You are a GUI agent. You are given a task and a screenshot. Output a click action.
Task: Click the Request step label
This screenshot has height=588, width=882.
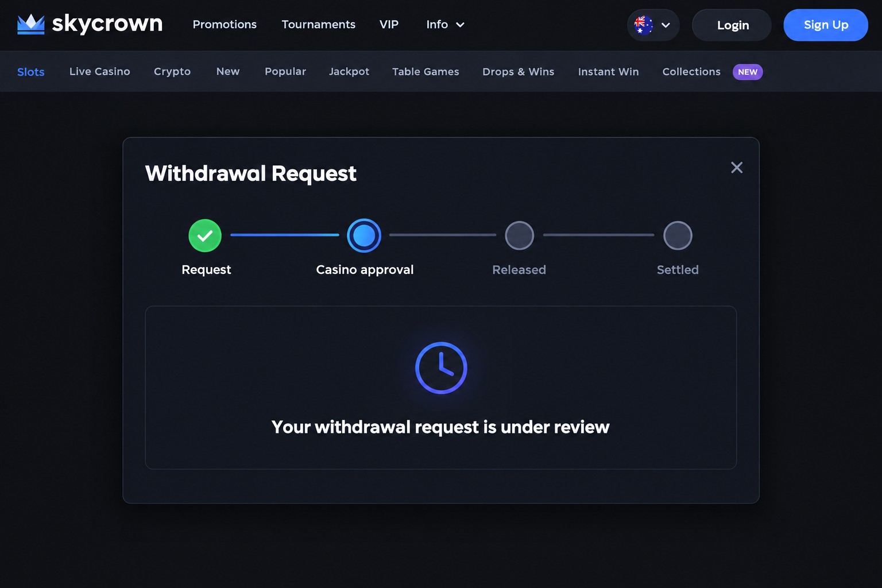point(206,270)
